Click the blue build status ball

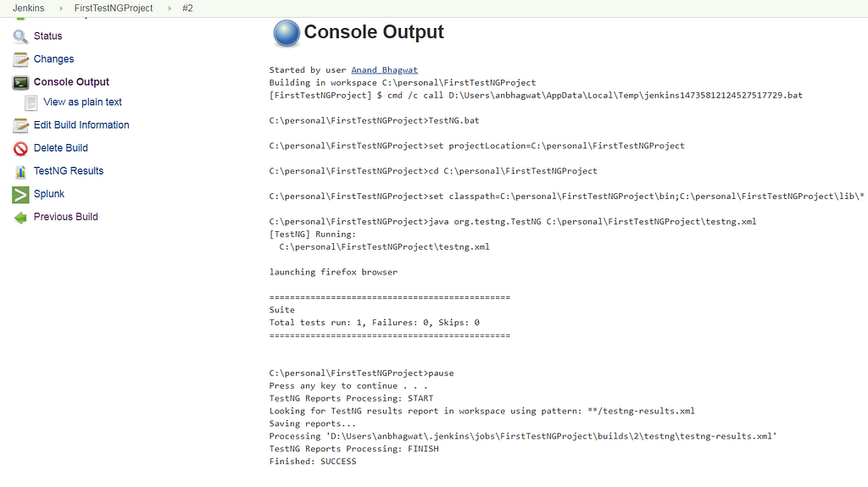tap(287, 33)
